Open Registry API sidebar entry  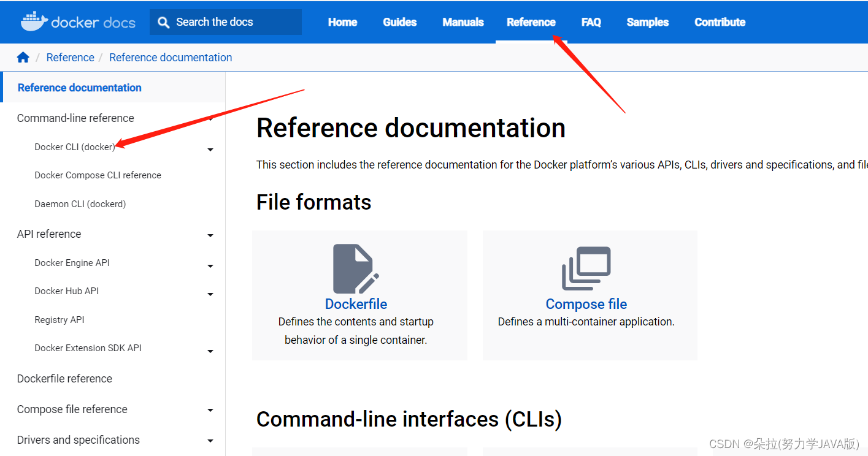[x=60, y=320]
